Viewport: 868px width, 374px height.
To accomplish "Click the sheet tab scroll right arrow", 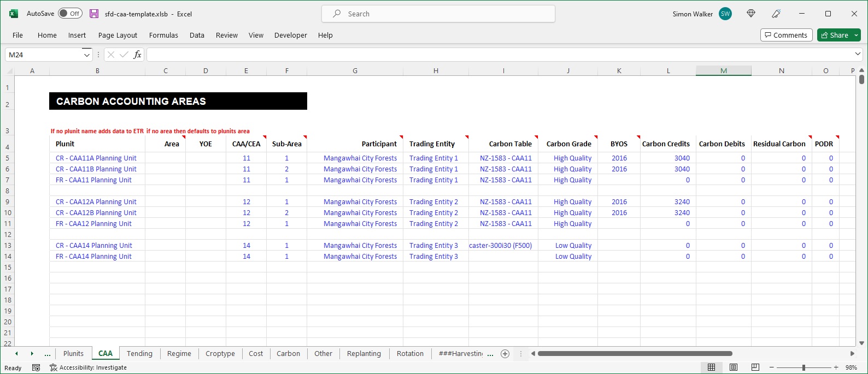I will pos(32,354).
